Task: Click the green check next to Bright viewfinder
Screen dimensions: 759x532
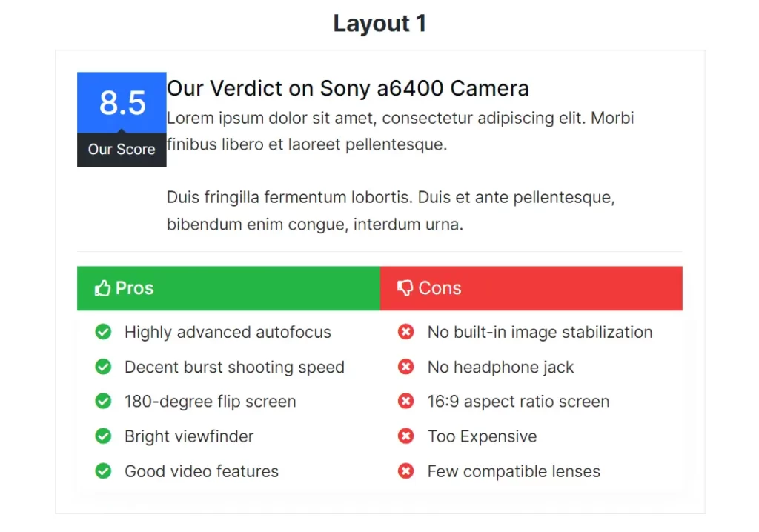Action: [103, 436]
